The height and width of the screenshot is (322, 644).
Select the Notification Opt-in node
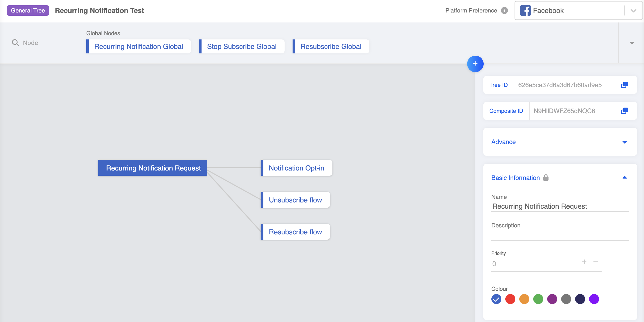click(296, 168)
